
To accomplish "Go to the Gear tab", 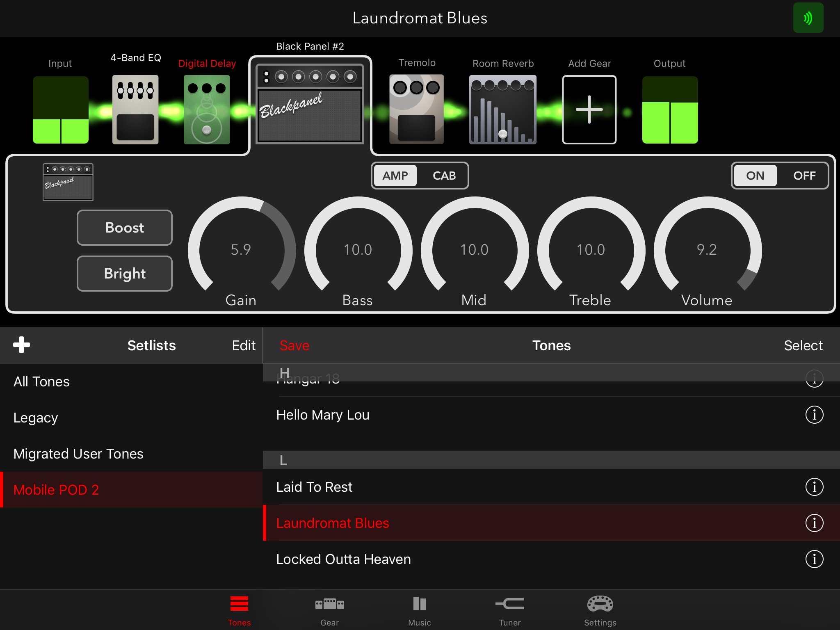I will pyautogui.click(x=329, y=610).
